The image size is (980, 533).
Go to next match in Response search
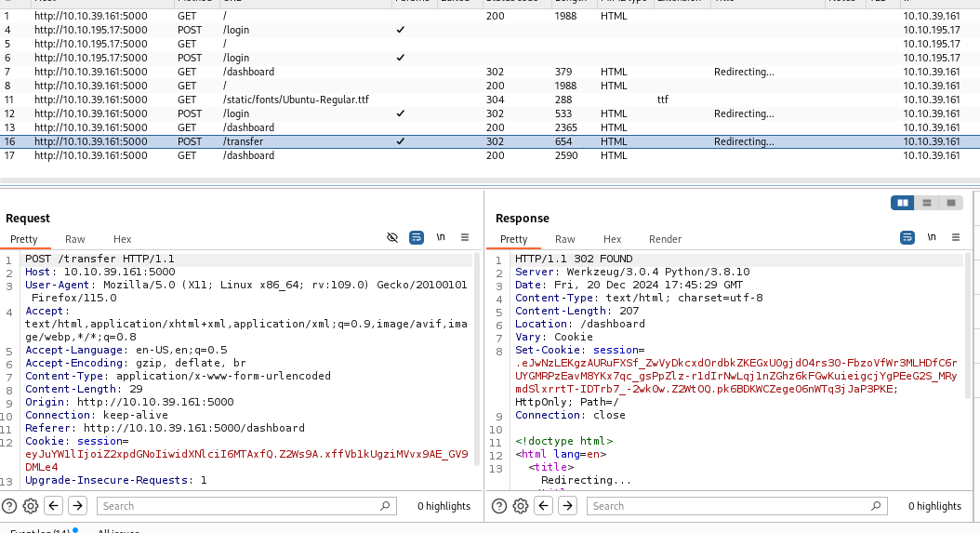567,506
